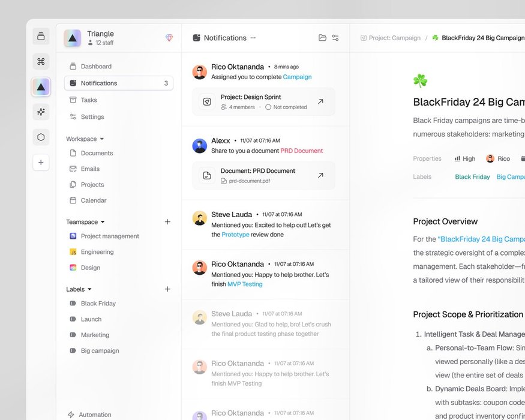The height and width of the screenshot is (420, 525).
Task: Collapse the Workspace section
Action: pyautogui.click(x=85, y=139)
